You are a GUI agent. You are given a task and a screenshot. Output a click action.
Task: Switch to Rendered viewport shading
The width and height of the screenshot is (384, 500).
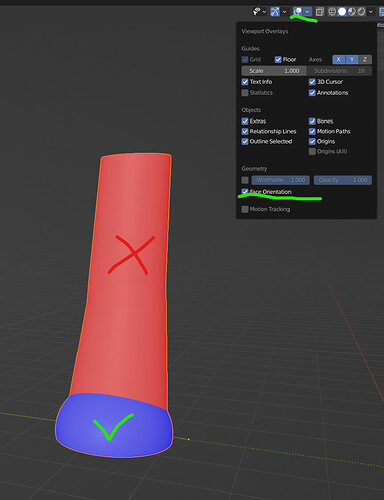coord(361,12)
